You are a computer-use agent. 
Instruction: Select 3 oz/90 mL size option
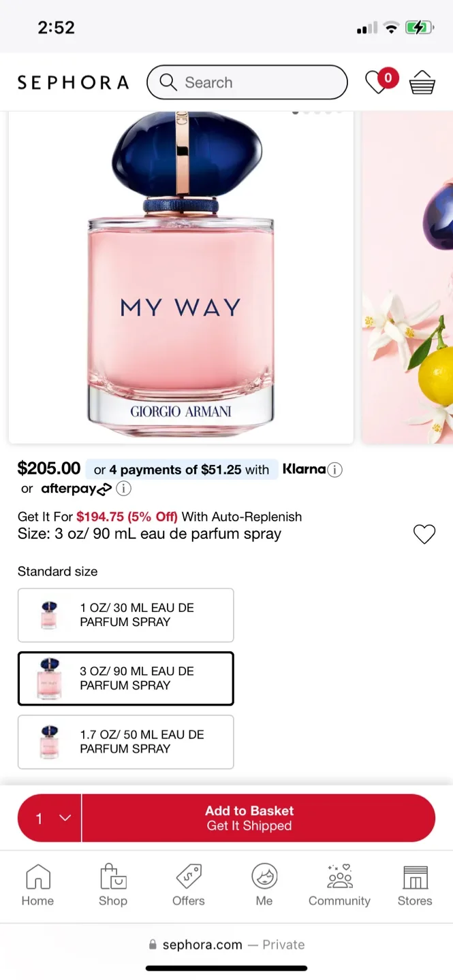click(126, 679)
